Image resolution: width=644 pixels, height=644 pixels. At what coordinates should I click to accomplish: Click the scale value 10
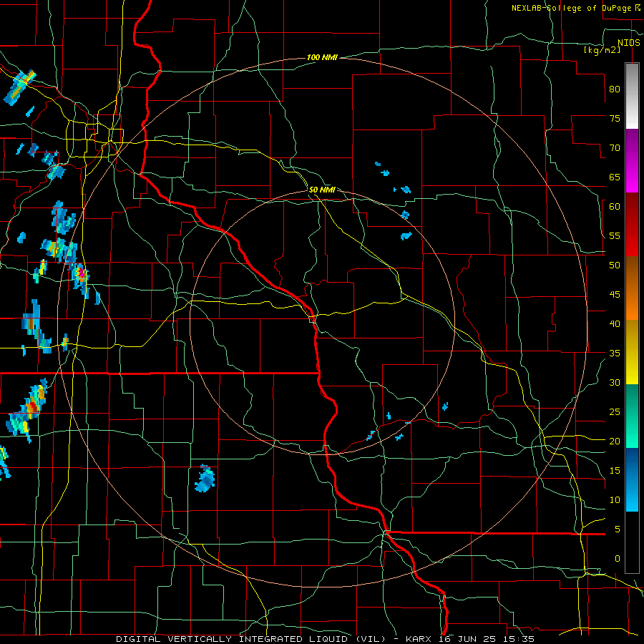point(615,500)
